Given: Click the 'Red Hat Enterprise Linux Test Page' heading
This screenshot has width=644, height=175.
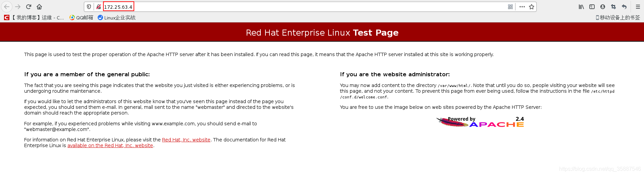Looking at the screenshot, I should [322, 33].
